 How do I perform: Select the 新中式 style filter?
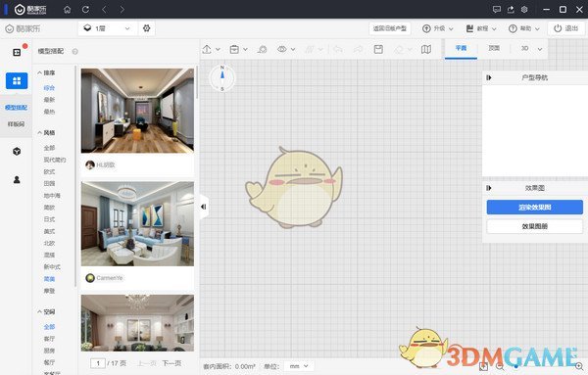52,266
